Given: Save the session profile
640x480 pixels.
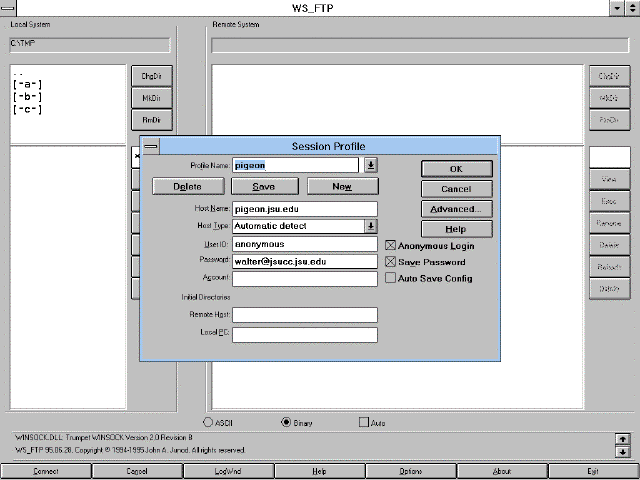Looking at the screenshot, I should pyautogui.click(x=264, y=187).
